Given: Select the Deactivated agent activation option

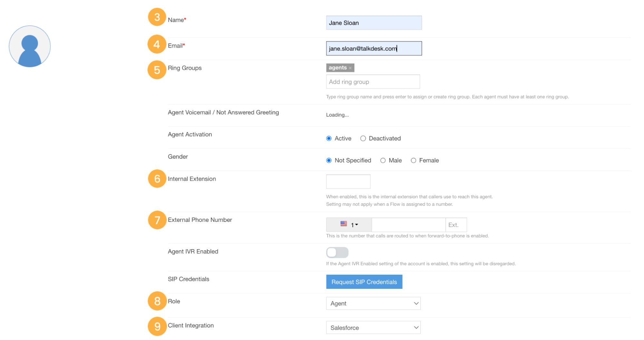Looking at the screenshot, I should coord(363,138).
